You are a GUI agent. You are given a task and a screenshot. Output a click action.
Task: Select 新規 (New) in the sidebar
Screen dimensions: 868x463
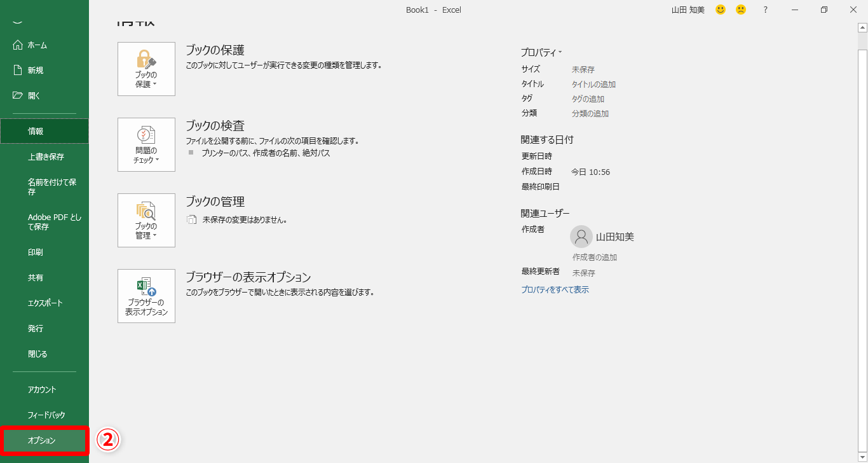44,71
